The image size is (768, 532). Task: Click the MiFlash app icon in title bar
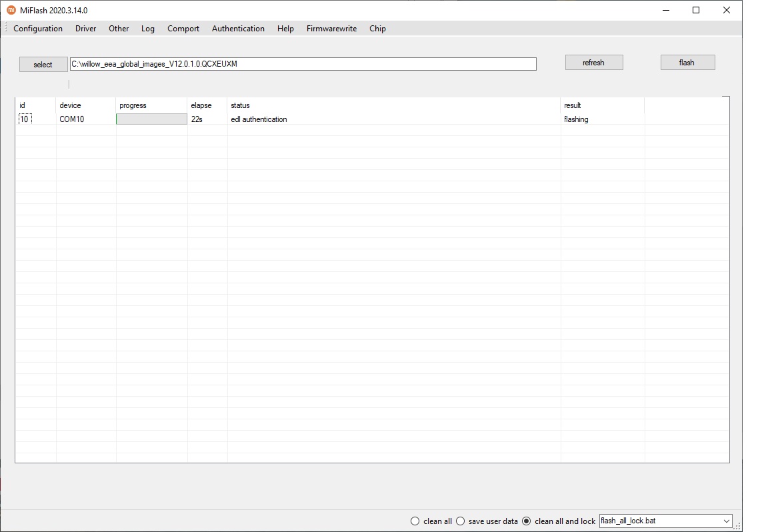tap(11, 10)
